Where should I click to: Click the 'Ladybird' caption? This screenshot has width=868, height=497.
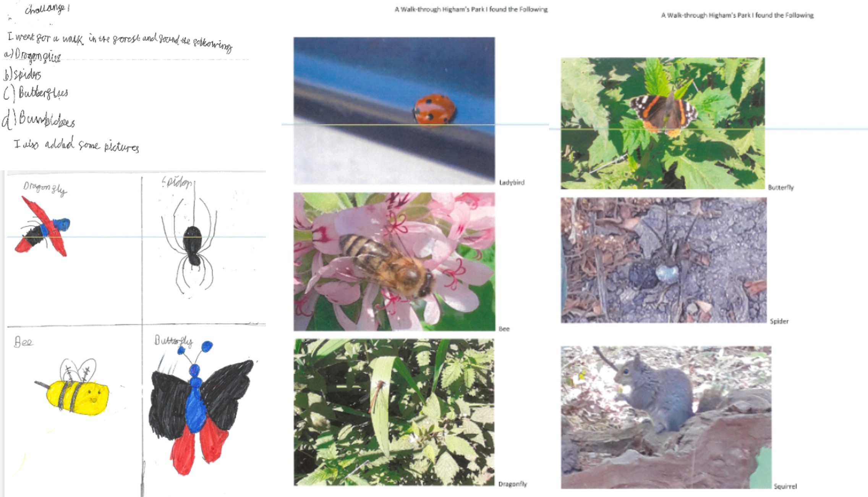(512, 183)
